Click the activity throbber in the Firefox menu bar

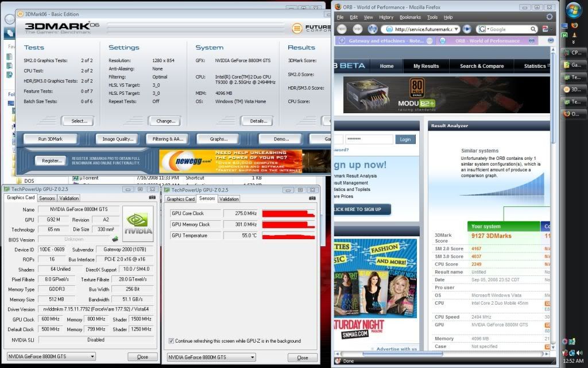coord(550,17)
